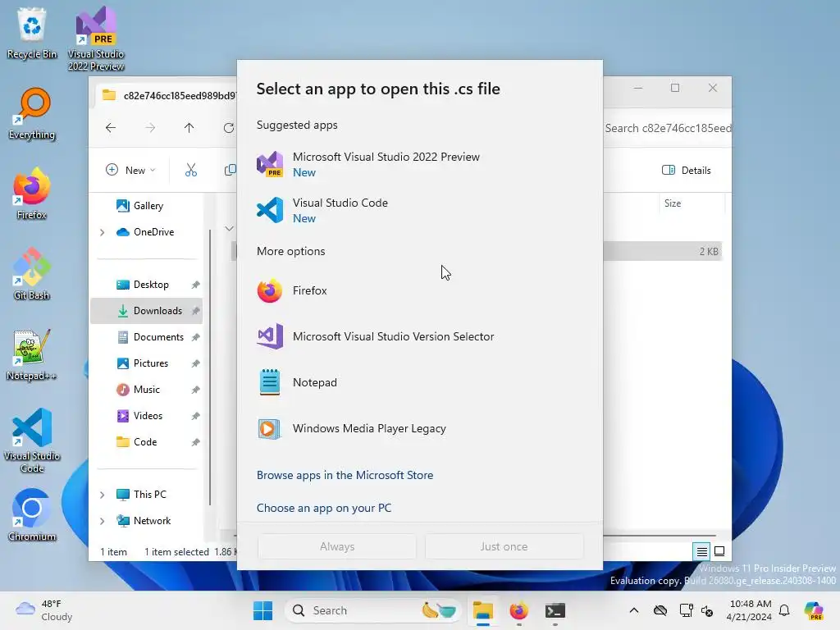Screen dimensions: 840x630
Task: Click the pin icon beside Documents
Action: click(195, 337)
